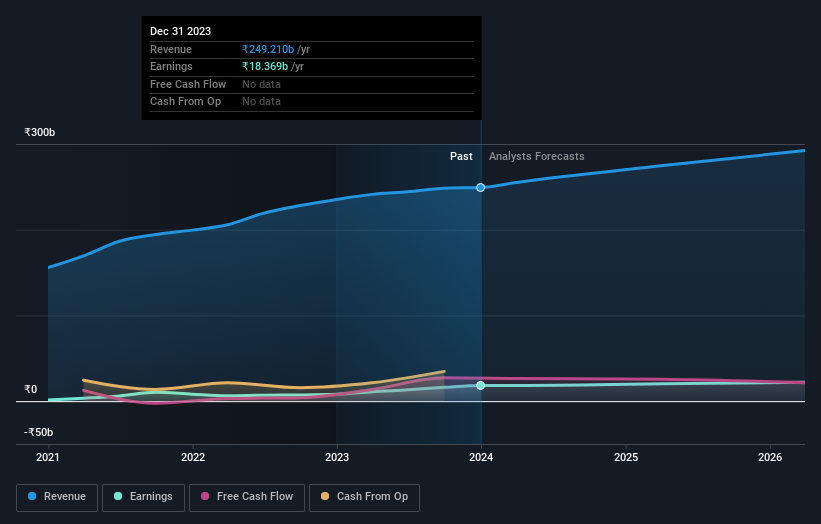821x524 pixels.
Task: Click the -₹50b y-axis label
Action: [38, 432]
